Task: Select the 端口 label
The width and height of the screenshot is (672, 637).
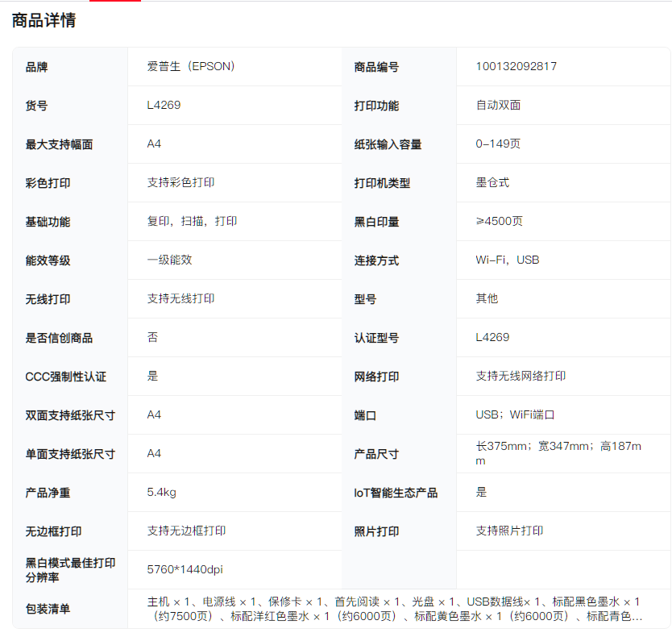Action: pyautogui.click(x=365, y=415)
